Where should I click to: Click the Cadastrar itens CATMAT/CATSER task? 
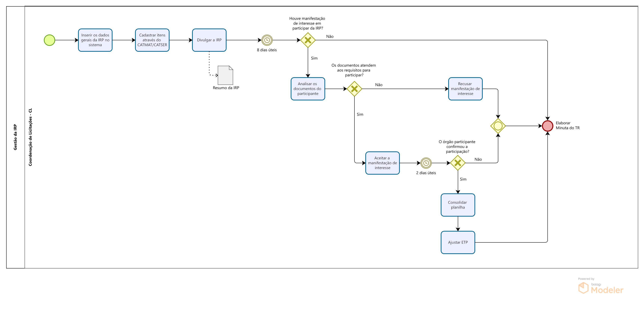152,40
